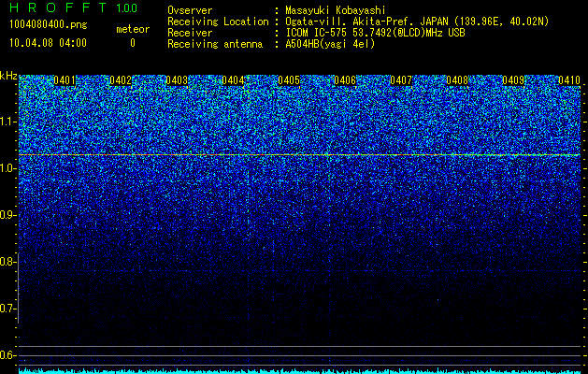Screen dimensions: 588x374
Task: Click the ICOM IC-575 receiver text
Action: coord(375,33)
